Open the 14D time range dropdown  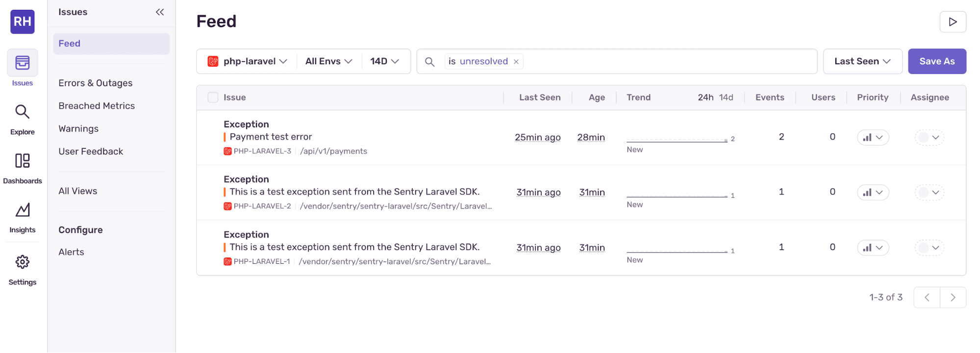tap(384, 61)
